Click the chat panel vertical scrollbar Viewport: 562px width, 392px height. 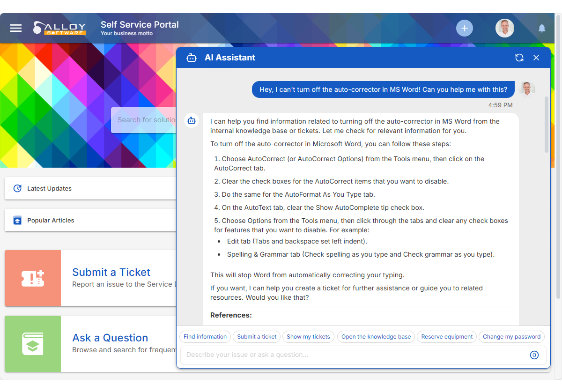(546, 125)
